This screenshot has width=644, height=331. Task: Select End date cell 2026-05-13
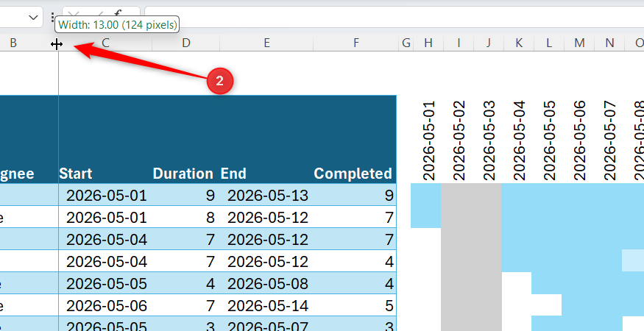point(266,195)
